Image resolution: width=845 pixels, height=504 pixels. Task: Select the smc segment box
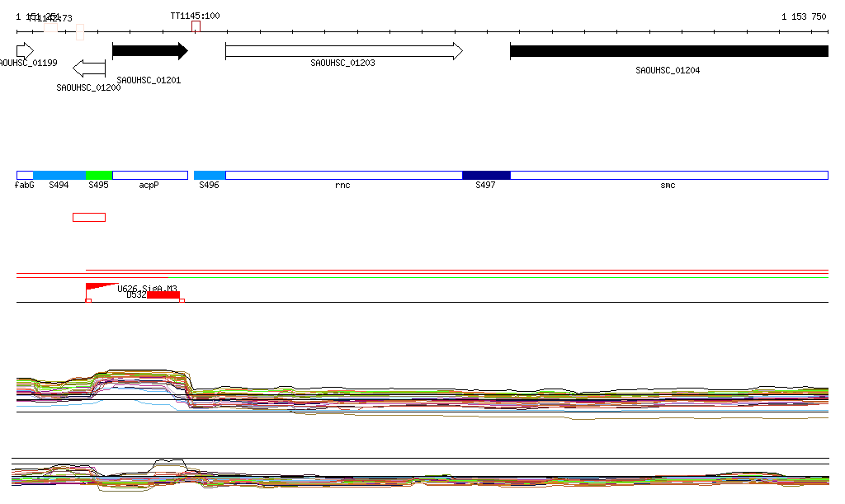(668, 176)
